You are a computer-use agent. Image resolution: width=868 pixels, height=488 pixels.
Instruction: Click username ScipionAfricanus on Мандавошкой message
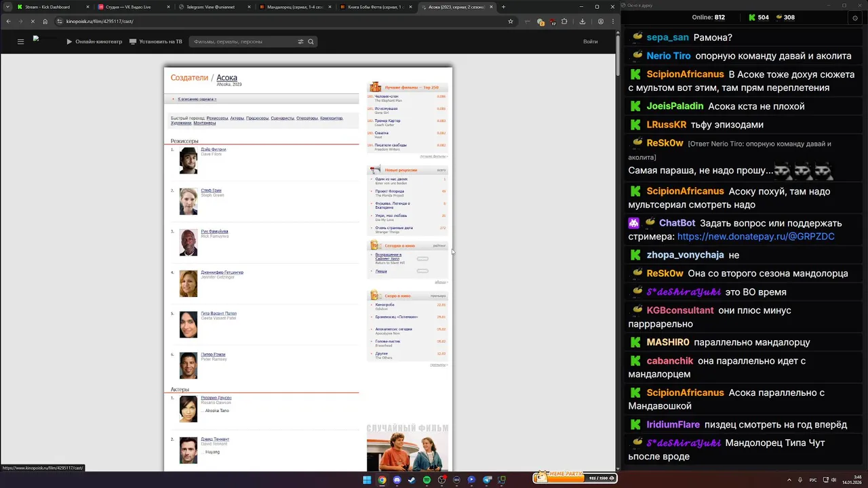tap(685, 393)
